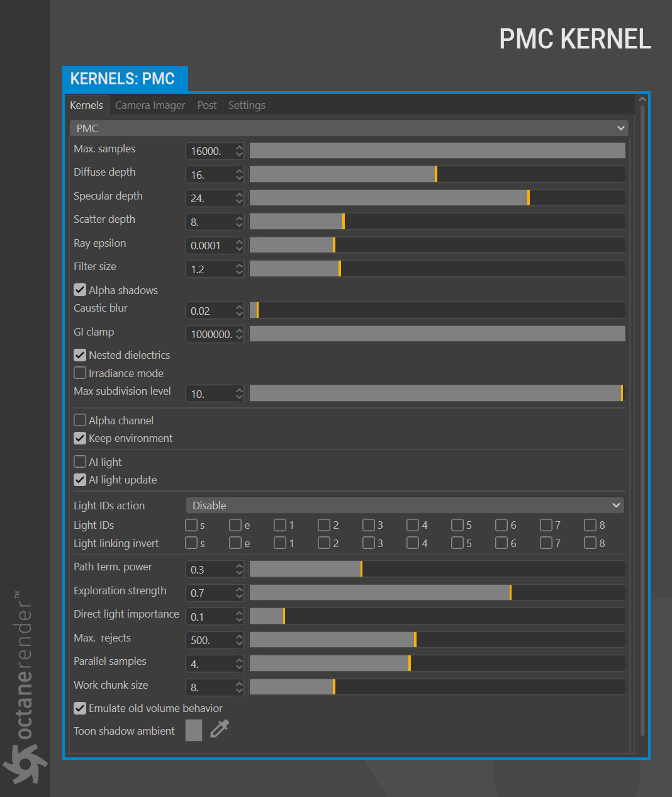Check Light linking invert box s

pos(191,543)
